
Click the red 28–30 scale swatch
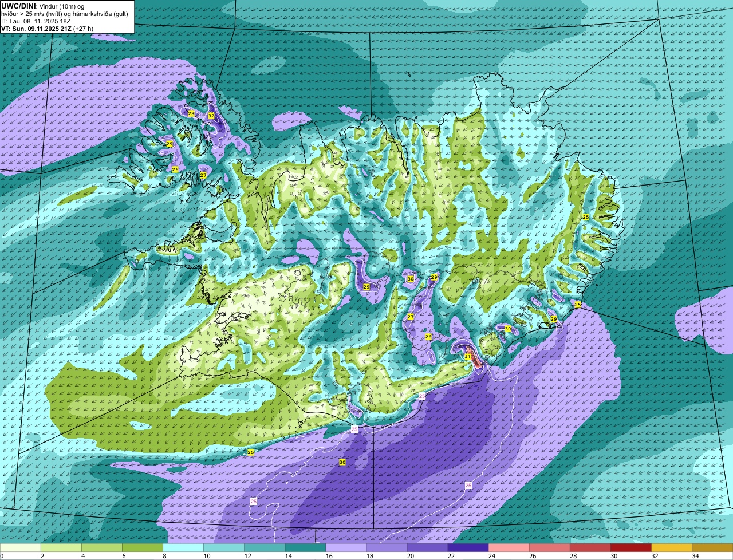tap(590, 548)
